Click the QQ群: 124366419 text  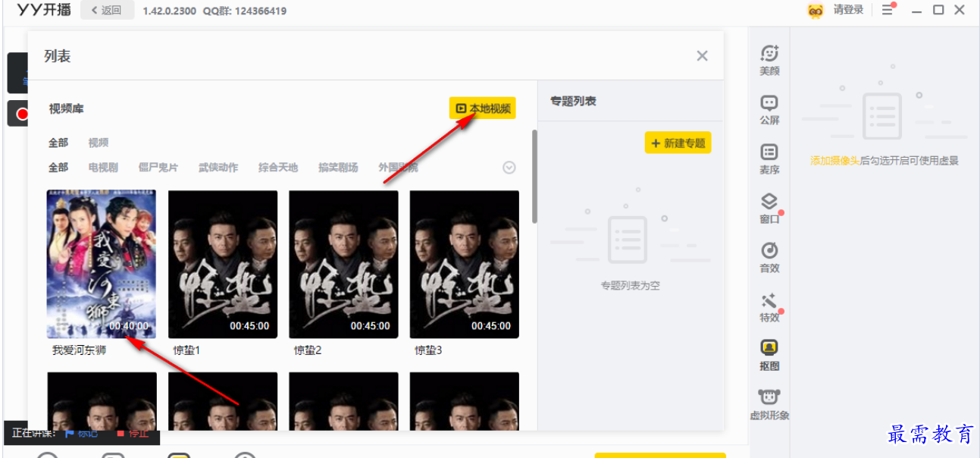(x=245, y=11)
